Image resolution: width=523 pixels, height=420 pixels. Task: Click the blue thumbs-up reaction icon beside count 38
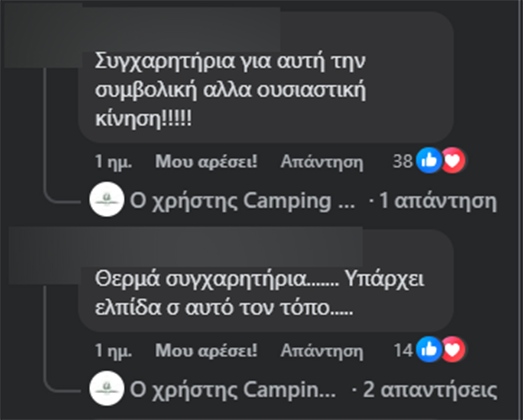pyautogui.click(x=429, y=161)
